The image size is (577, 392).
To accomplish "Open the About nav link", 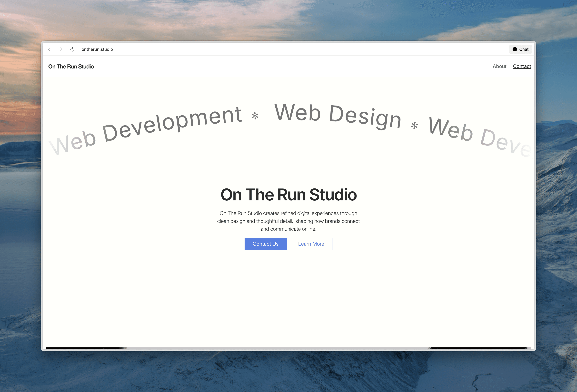I will pyautogui.click(x=499, y=66).
